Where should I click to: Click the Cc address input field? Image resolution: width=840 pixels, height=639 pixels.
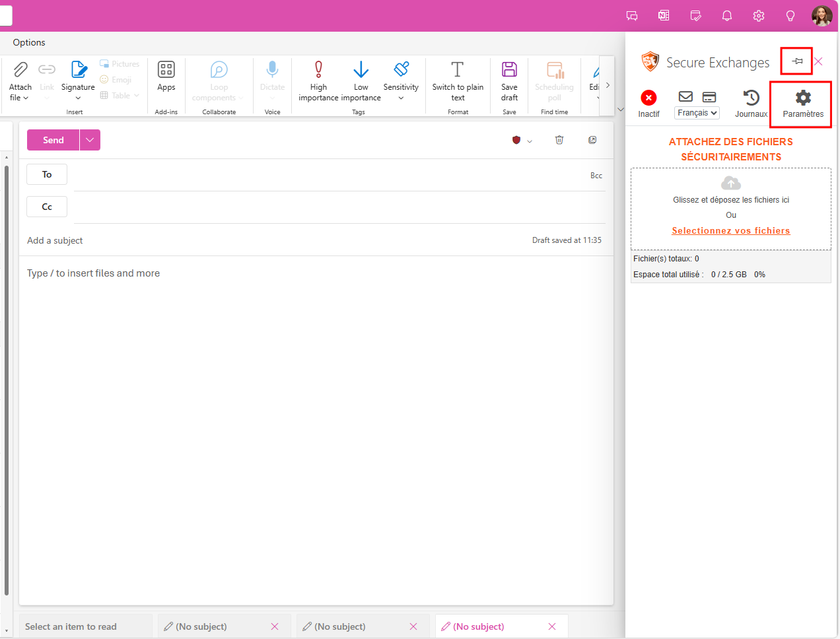(x=339, y=207)
